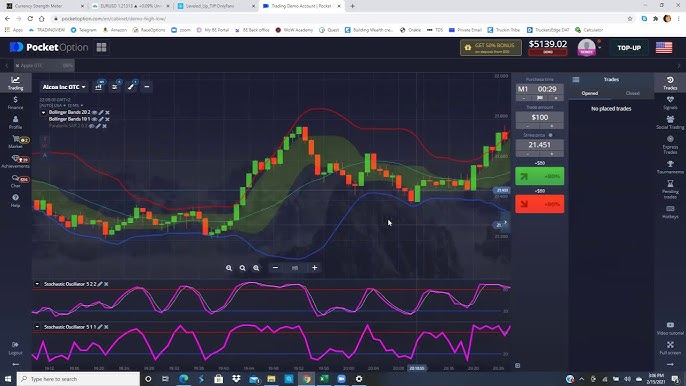Click the 21.451 strike price field
686x386 pixels.
(x=539, y=145)
